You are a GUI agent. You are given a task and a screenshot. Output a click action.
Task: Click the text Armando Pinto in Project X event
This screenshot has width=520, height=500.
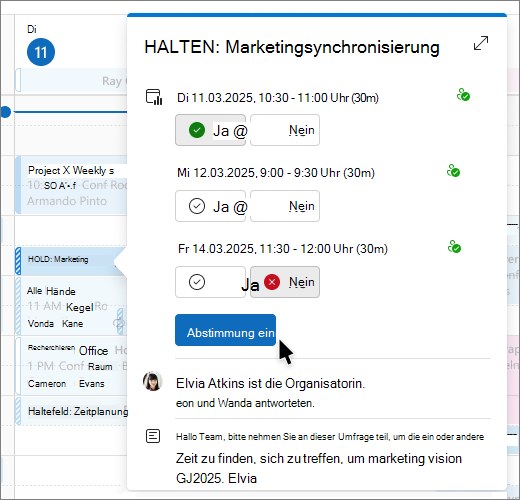tap(67, 201)
